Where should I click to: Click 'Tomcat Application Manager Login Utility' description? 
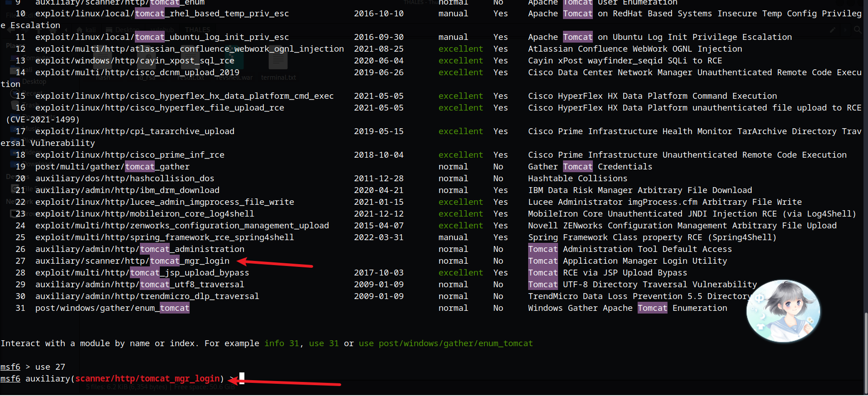click(627, 261)
